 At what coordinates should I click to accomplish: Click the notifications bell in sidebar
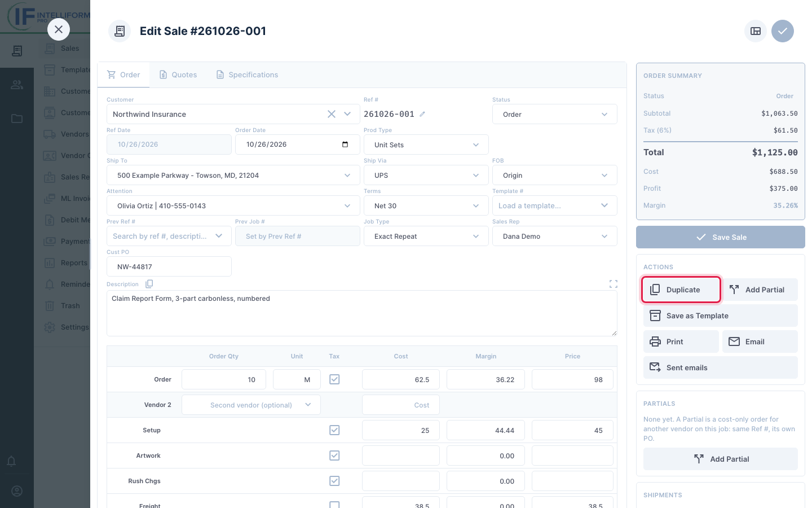(11, 461)
